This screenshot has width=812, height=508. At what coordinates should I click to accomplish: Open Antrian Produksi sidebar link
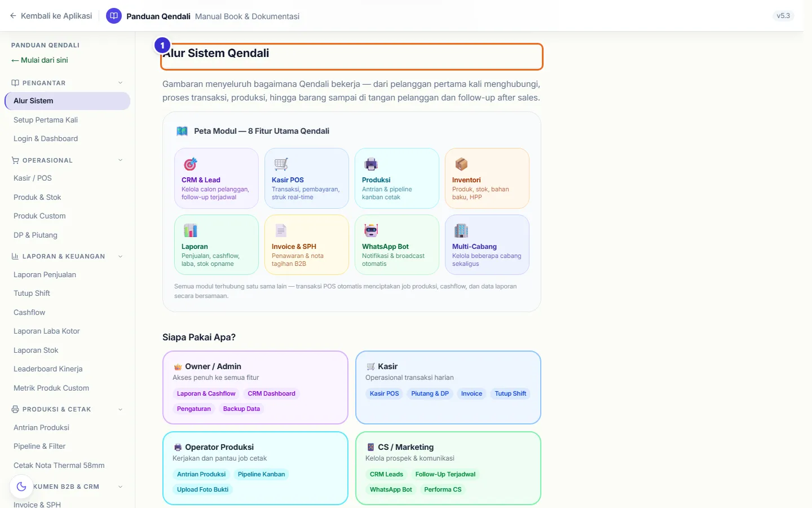click(68, 427)
